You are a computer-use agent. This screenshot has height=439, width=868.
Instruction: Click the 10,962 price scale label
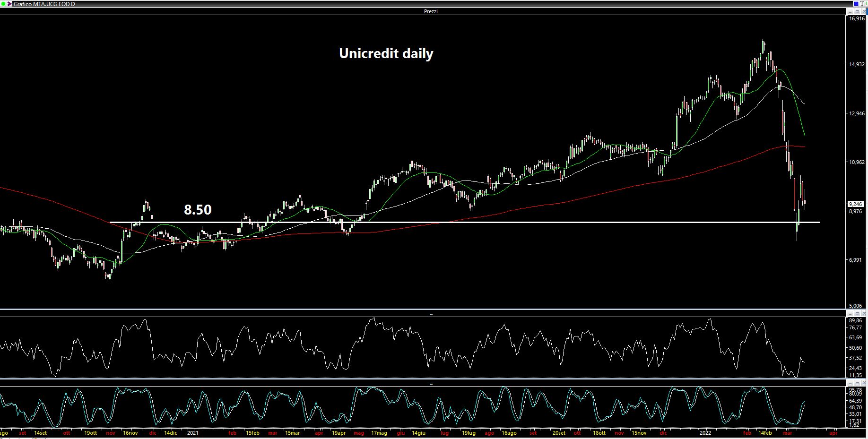tap(857, 162)
